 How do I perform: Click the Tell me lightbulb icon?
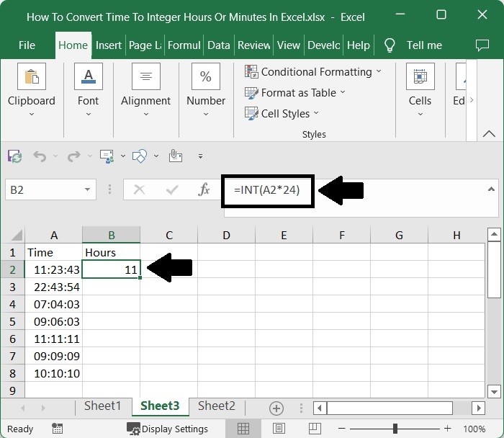click(x=390, y=45)
